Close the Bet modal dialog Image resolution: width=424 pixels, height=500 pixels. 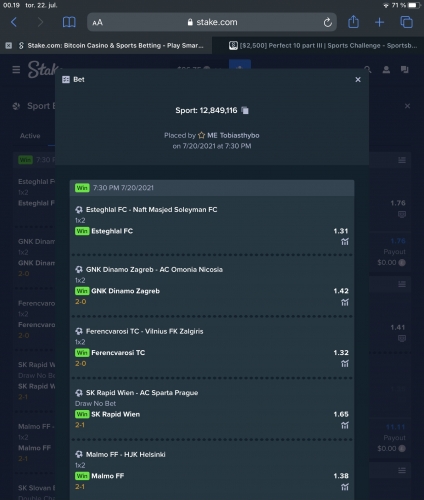[x=358, y=80]
